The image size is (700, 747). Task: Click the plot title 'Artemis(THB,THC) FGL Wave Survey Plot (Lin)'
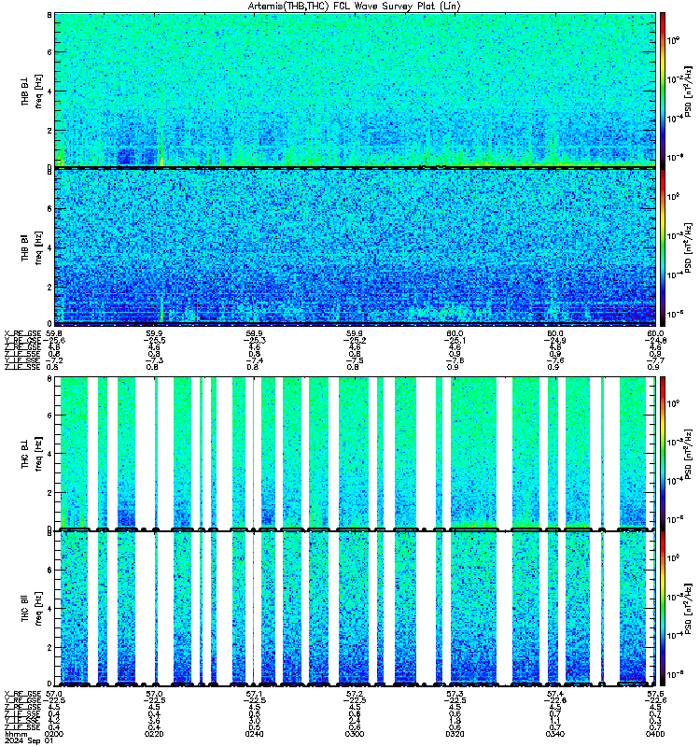click(x=355, y=7)
